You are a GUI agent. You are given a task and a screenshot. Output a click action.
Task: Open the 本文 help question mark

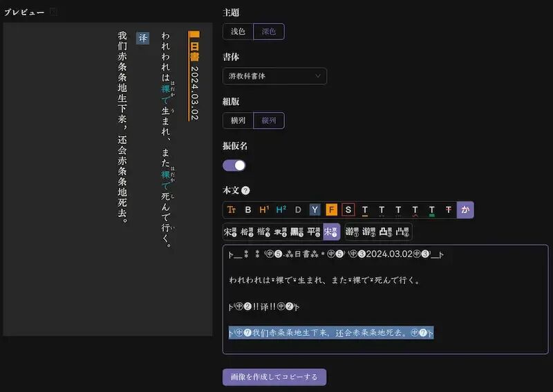click(x=246, y=191)
